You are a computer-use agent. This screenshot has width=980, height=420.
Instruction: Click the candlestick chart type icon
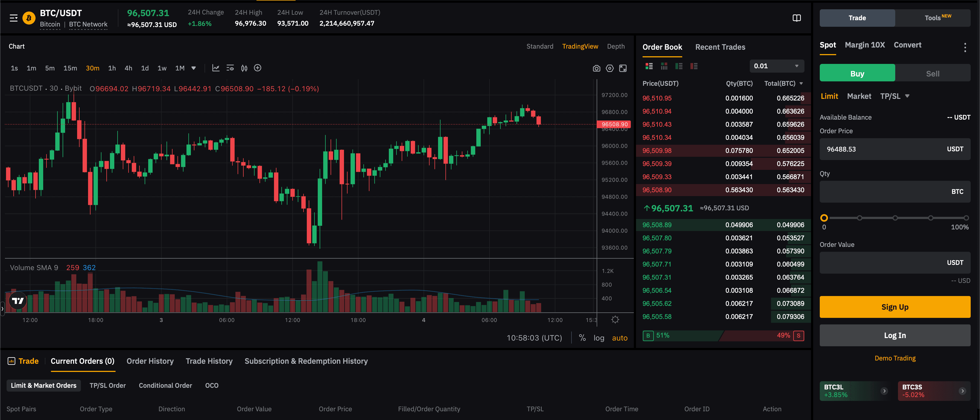pos(244,68)
